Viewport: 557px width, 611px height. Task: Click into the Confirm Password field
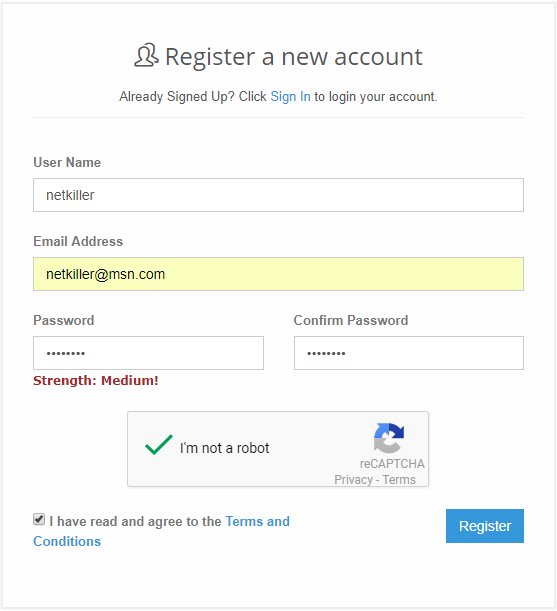click(409, 353)
